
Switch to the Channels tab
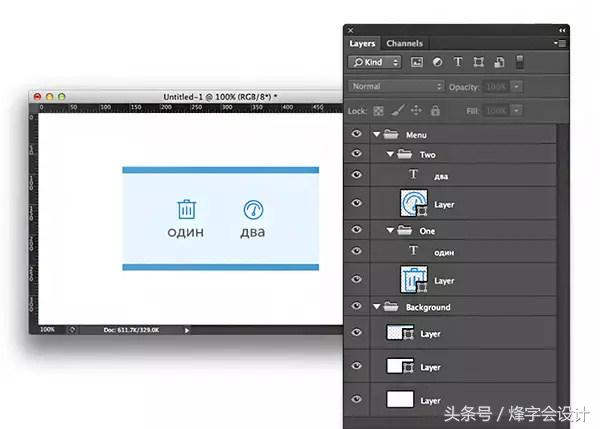[404, 43]
